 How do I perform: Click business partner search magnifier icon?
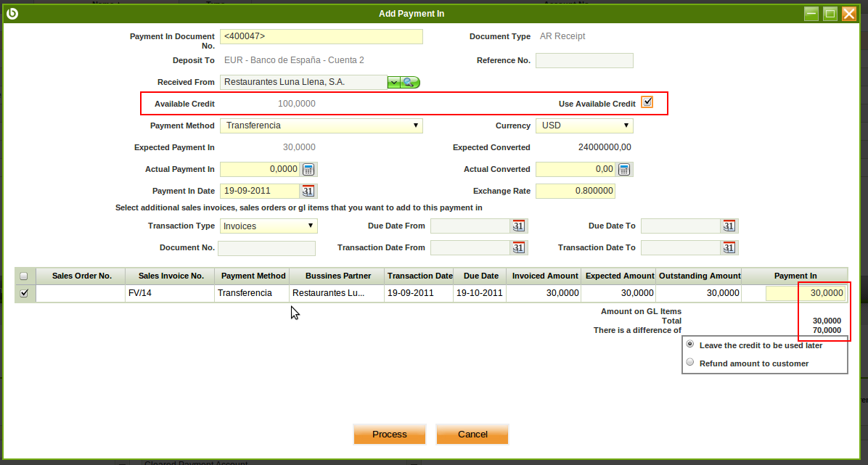pos(410,83)
